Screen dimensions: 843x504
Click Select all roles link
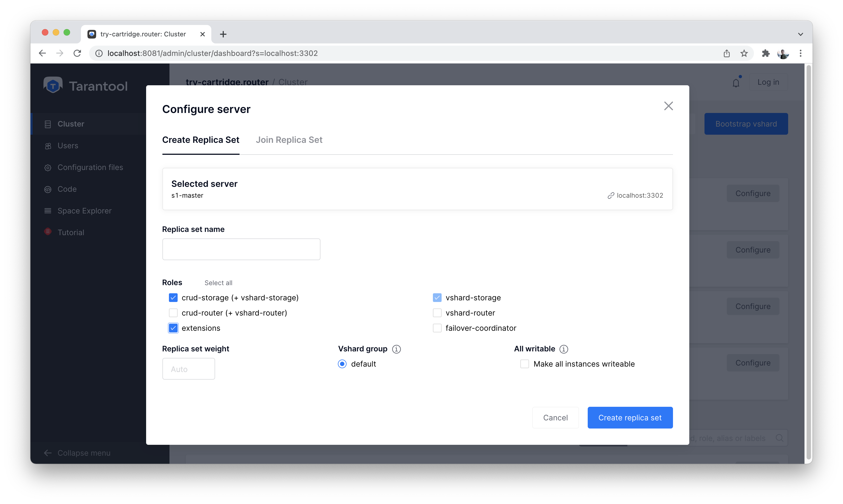(x=218, y=283)
